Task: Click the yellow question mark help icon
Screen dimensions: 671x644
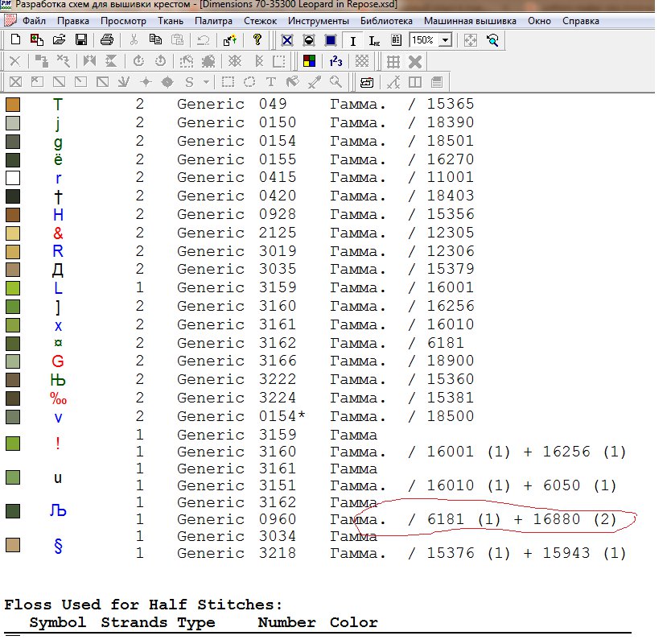Action: click(x=257, y=39)
